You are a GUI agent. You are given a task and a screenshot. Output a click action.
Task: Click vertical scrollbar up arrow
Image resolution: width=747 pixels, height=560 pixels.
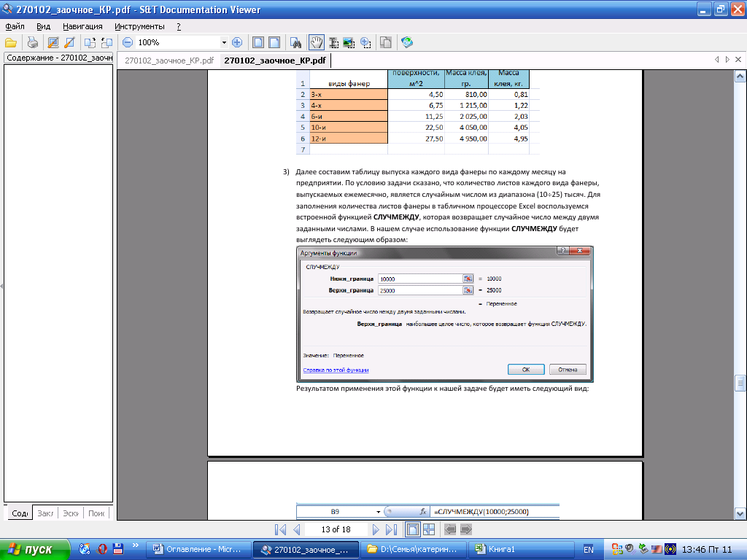click(x=740, y=76)
